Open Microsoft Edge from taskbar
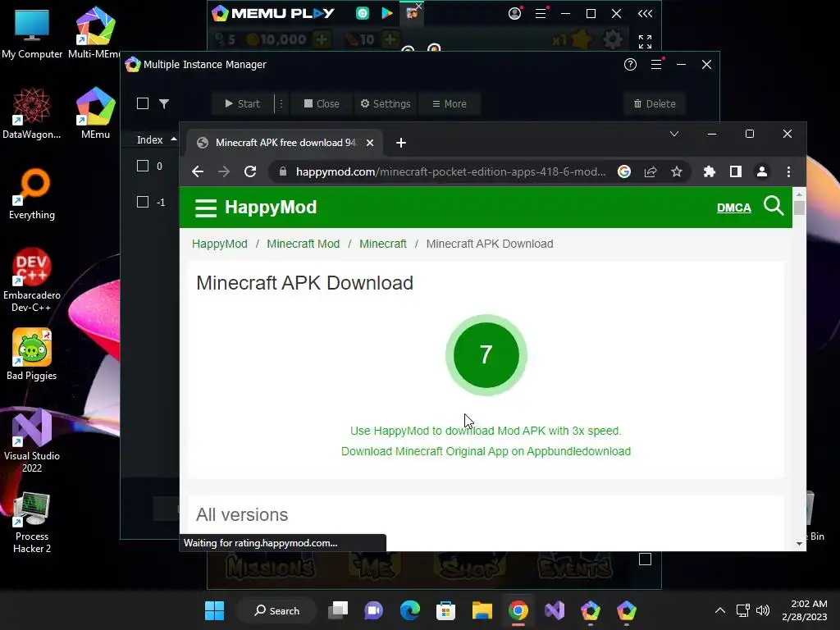Viewport: 840px width, 630px height. pos(410,610)
